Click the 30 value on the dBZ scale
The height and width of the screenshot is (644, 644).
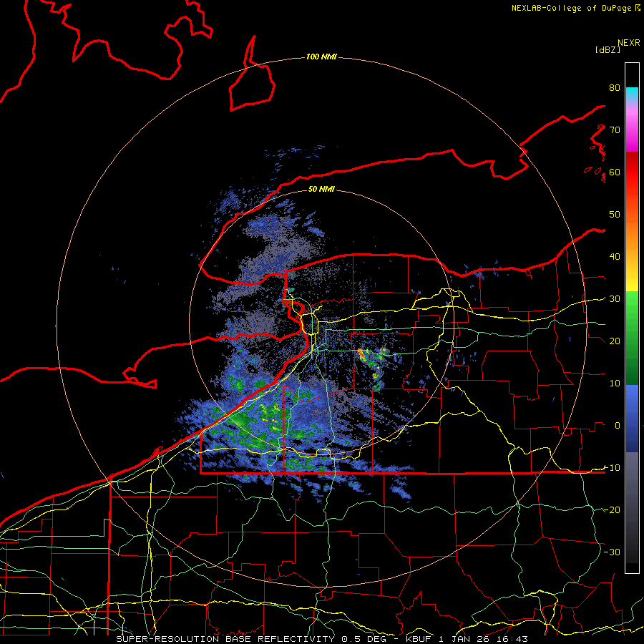615,299
